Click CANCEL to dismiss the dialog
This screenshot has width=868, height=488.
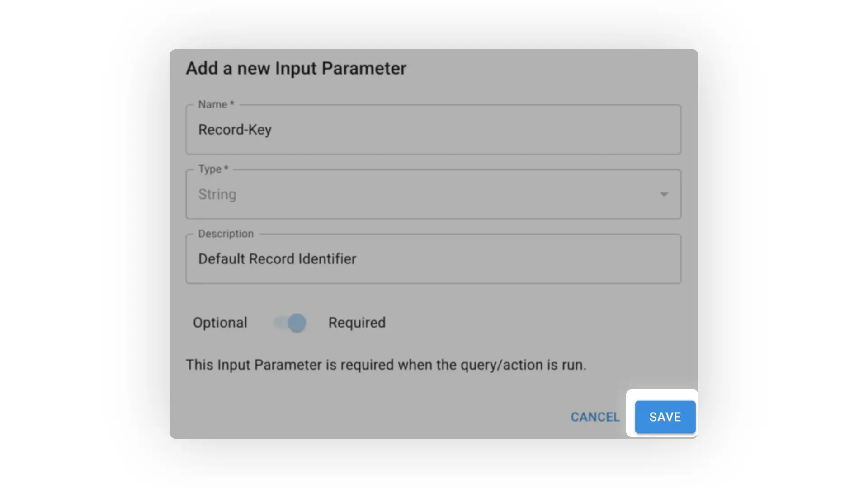pos(595,417)
